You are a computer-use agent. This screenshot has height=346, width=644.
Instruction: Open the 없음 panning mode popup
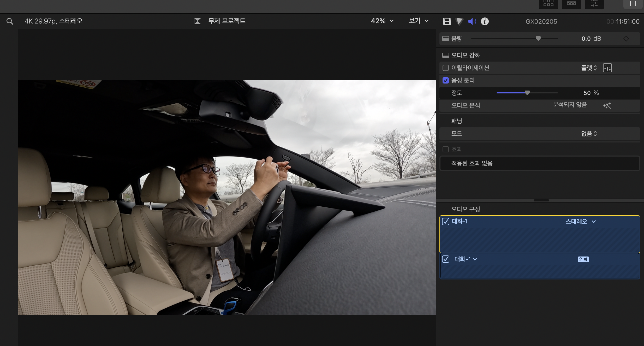(589, 134)
